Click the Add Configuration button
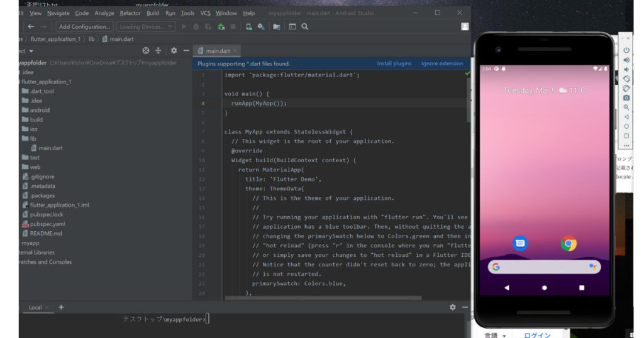This screenshot has width=644, height=338. [x=84, y=26]
